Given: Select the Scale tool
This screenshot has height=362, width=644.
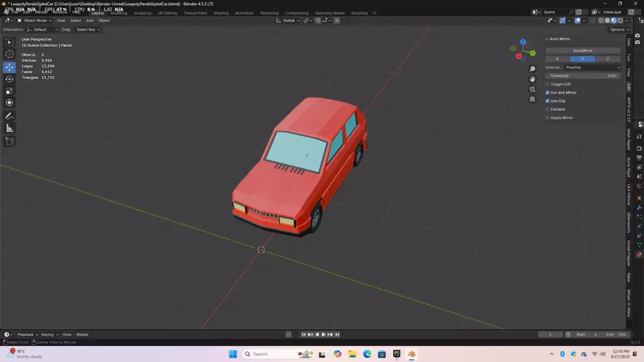Looking at the screenshot, I should coord(9,91).
